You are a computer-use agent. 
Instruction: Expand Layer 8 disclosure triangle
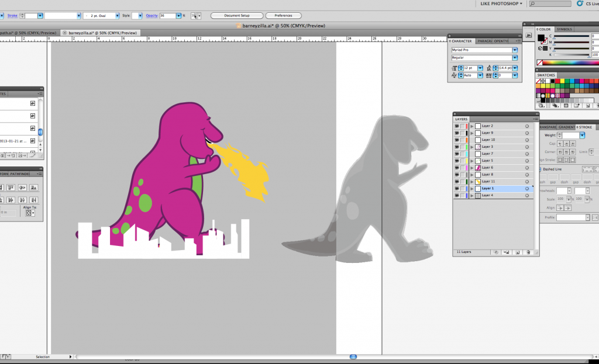pos(472,175)
